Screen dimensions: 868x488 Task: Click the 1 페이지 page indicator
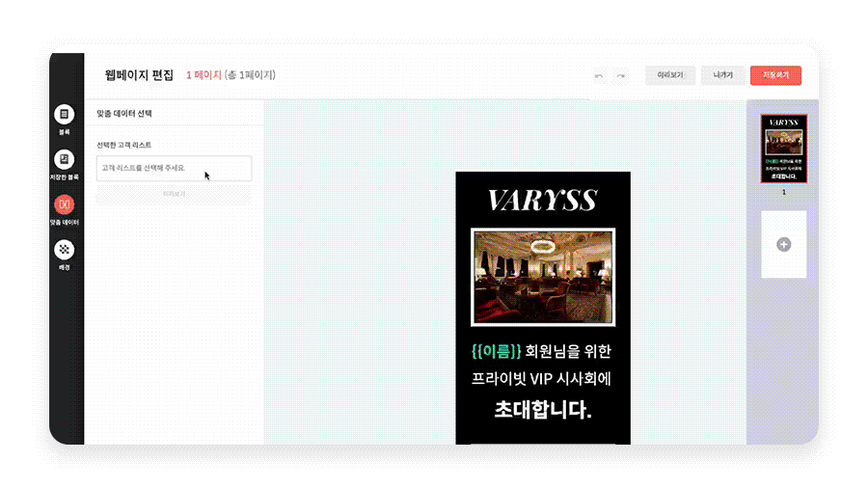pyautogui.click(x=203, y=75)
